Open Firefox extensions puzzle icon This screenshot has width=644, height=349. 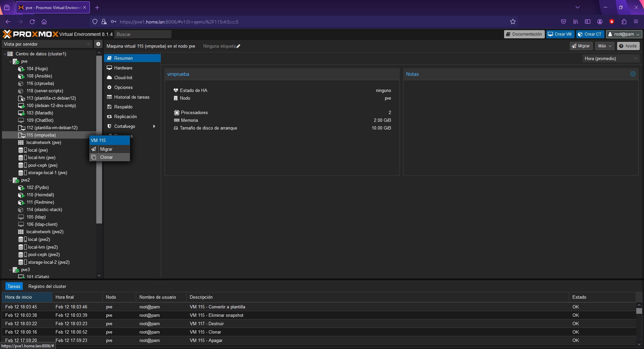tap(624, 22)
